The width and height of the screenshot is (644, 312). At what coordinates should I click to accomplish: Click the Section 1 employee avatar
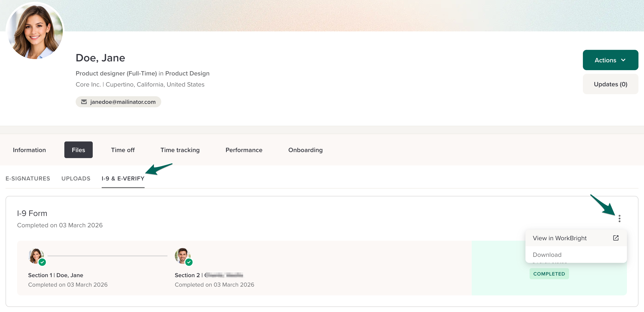(x=36, y=255)
